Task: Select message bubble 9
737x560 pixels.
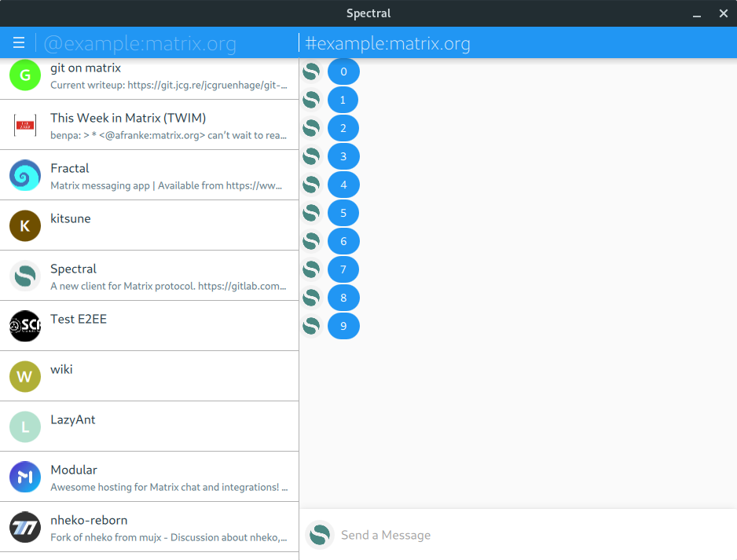Action: (x=343, y=326)
